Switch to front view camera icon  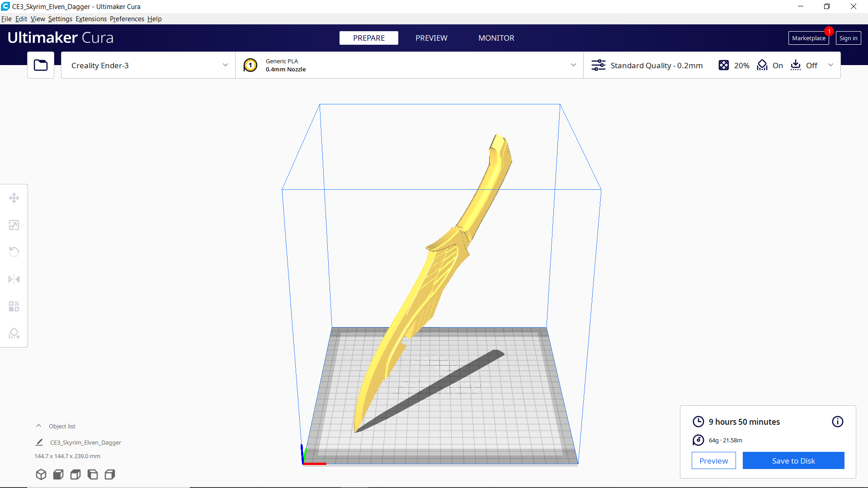click(58, 474)
